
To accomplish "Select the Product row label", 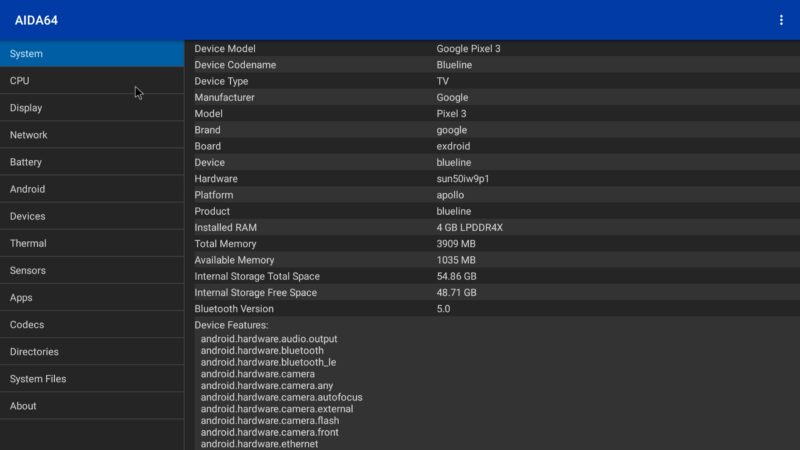I will point(212,211).
